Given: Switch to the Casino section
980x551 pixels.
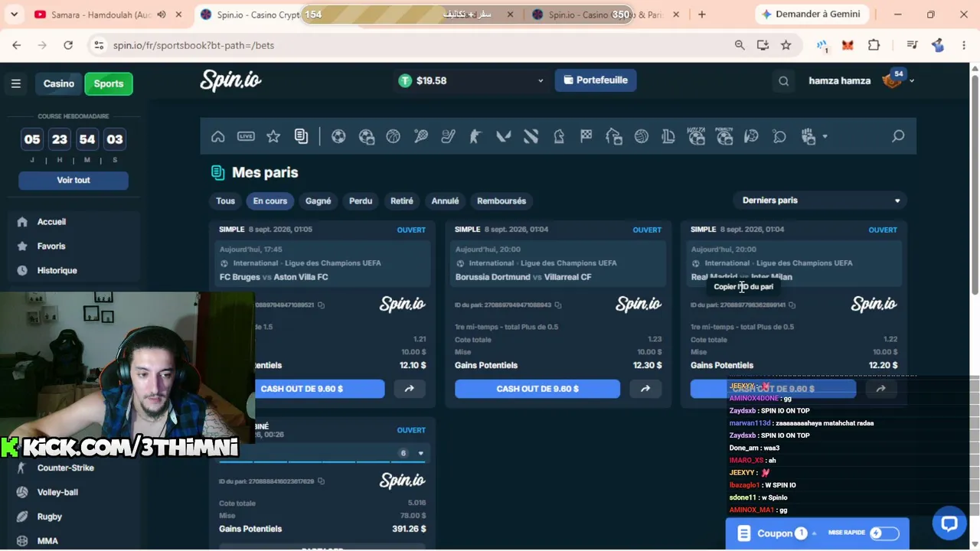Looking at the screenshot, I should (x=59, y=83).
